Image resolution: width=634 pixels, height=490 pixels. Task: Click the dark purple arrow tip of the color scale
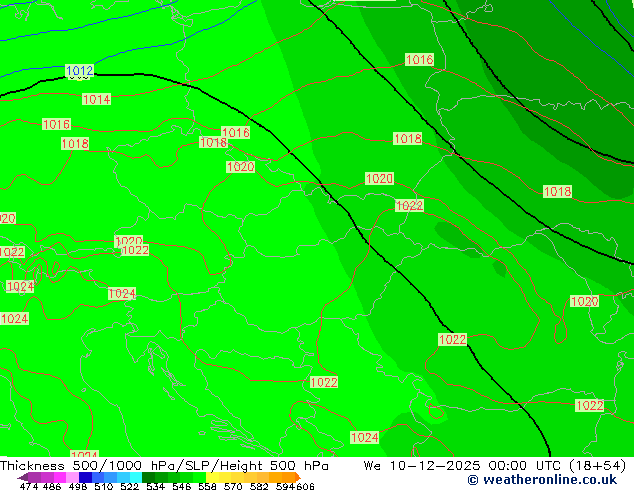(x=23, y=477)
